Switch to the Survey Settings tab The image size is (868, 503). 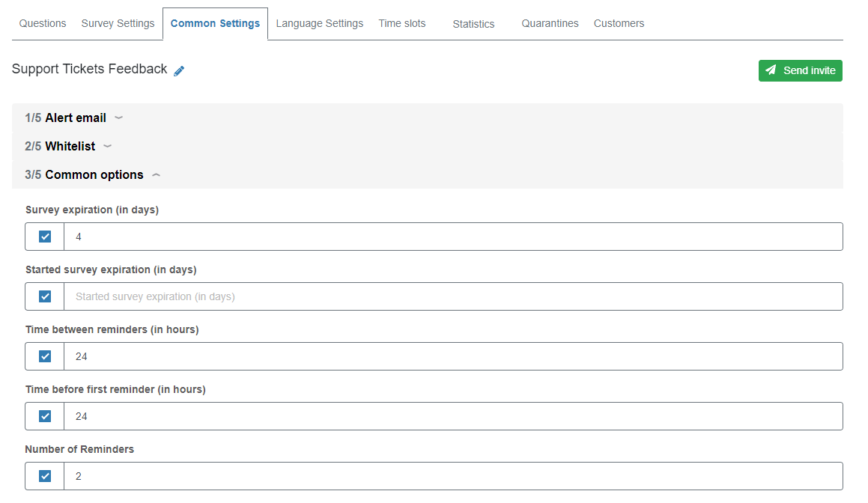[118, 23]
